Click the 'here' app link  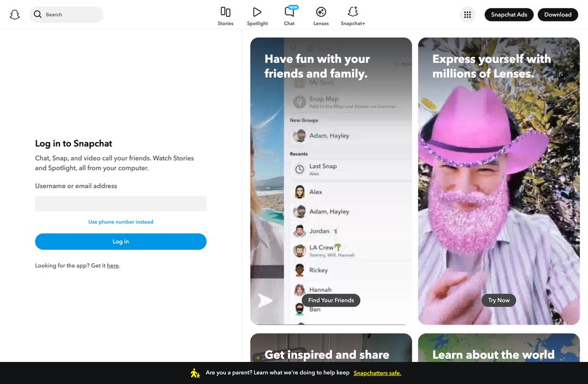(113, 266)
